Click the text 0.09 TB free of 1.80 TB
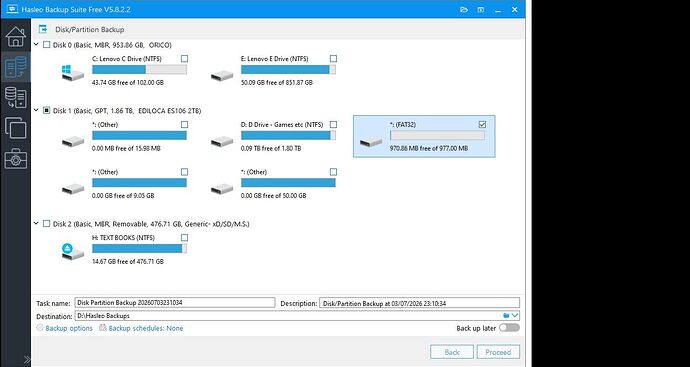 [271, 148]
